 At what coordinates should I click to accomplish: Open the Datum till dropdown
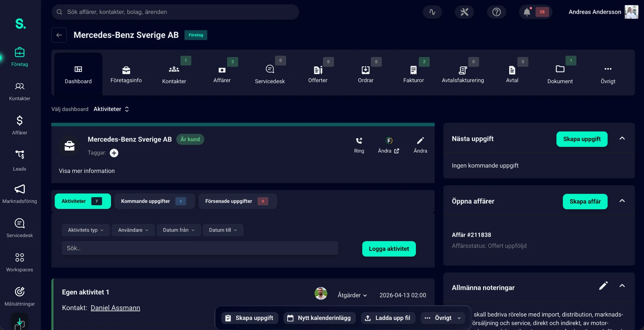coord(223,230)
